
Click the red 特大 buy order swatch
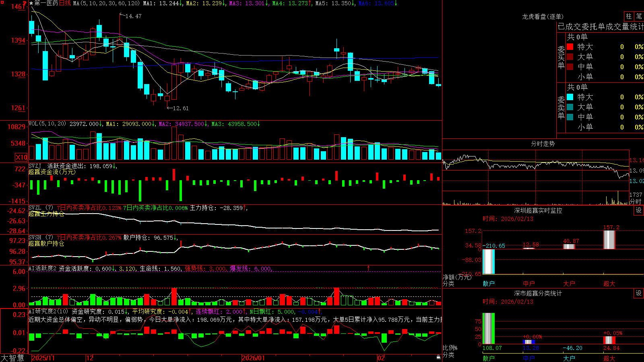pos(570,47)
